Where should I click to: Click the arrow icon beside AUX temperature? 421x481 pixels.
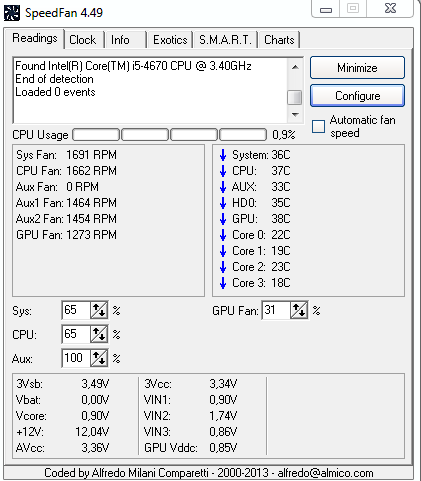pos(223,187)
